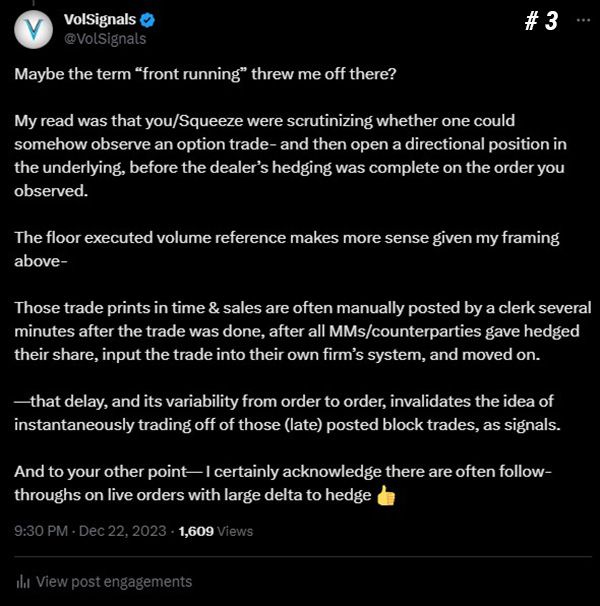Click the blue verified badge
The image size is (600, 606).
147,20
